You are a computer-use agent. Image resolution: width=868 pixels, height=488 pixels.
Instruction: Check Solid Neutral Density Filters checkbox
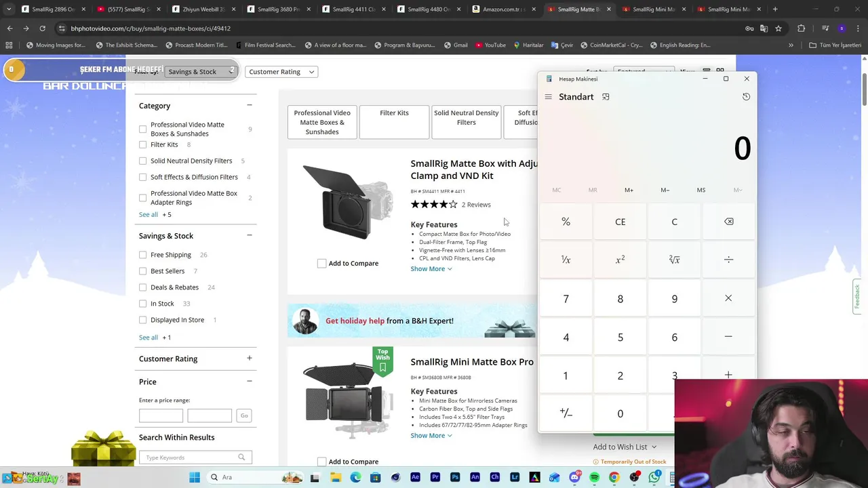tap(142, 161)
